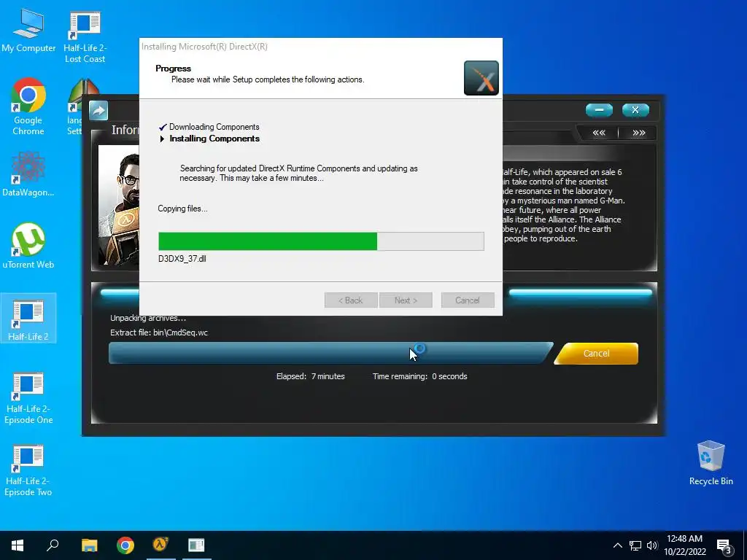
Task: Click the installer unpacking progress bar
Action: [330, 354]
